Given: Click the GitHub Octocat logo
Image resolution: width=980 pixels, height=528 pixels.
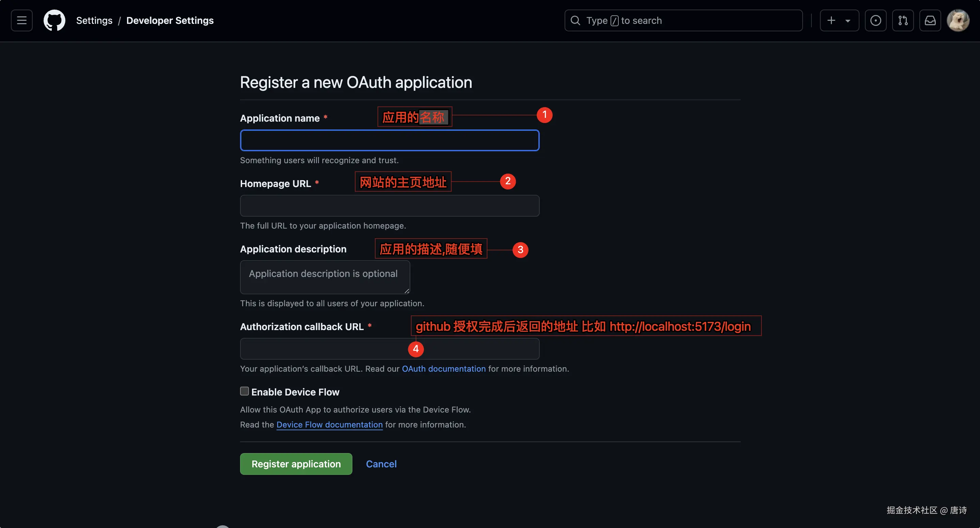Looking at the screenshot, I should click(x=54, y=20).
